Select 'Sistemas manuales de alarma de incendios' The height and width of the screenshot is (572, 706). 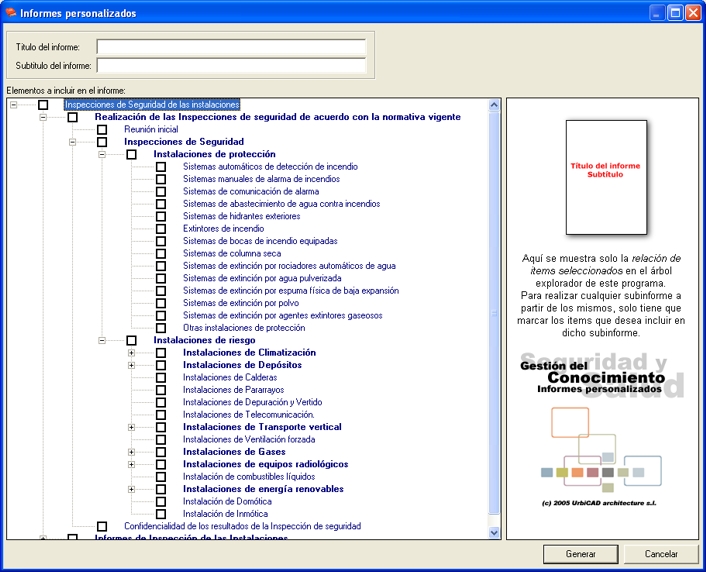tap(261, 179)
